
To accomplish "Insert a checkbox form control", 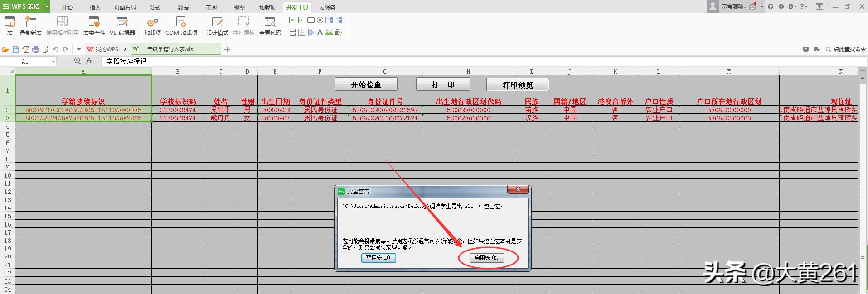I will click(293, 20).
